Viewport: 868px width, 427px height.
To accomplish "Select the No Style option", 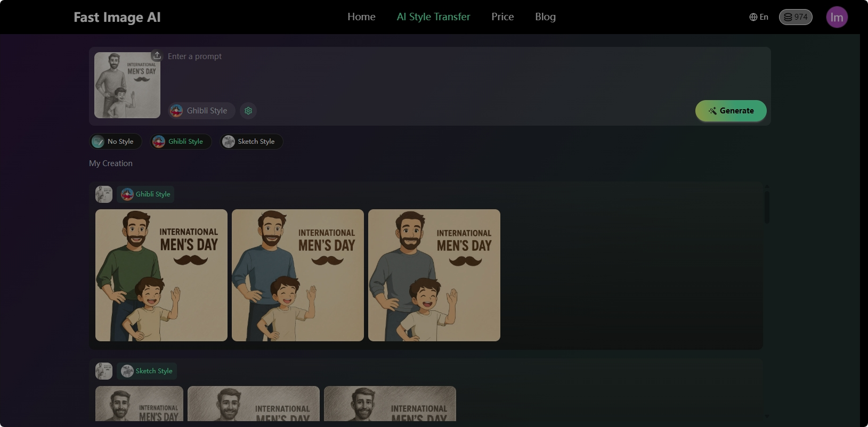I will click(115, 142).
